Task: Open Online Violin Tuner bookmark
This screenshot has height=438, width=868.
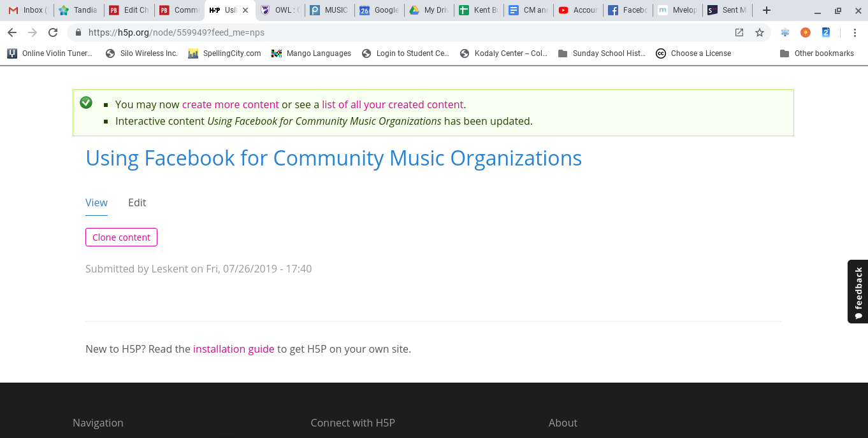Action: pos(50,53)
